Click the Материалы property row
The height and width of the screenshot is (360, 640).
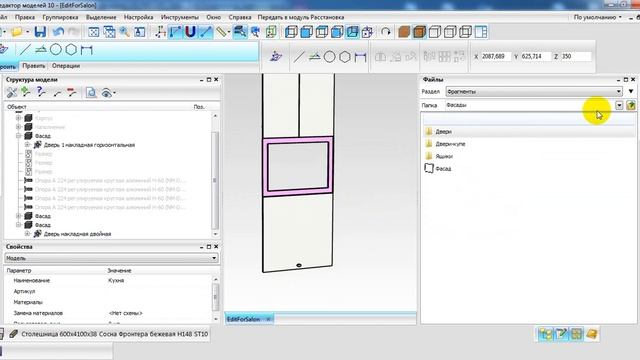109,302
